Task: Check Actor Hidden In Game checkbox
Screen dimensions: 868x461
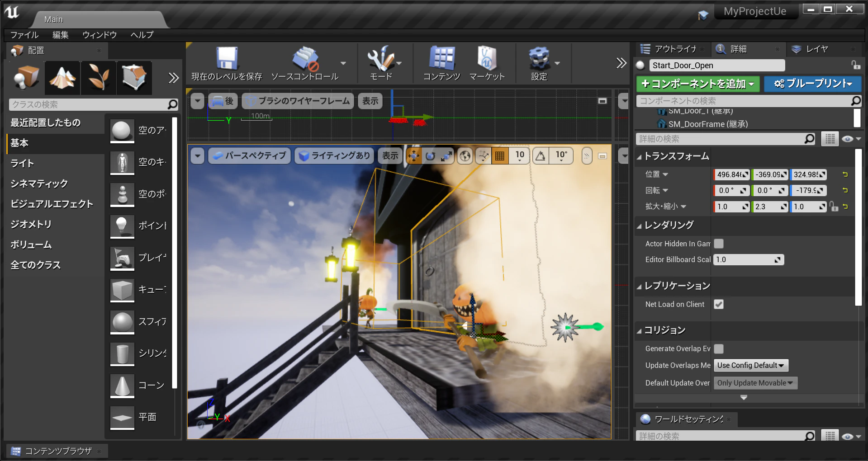Action: [719, 244]
